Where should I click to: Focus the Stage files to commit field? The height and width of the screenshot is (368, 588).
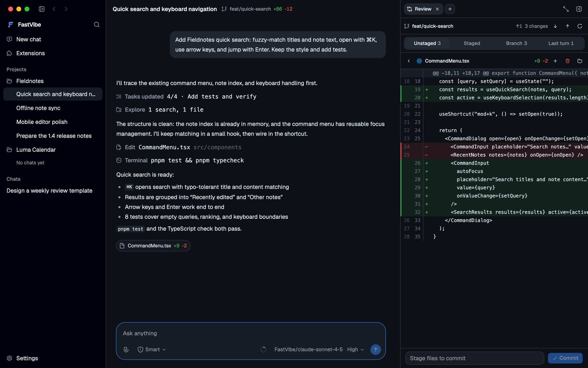click(x=474, y=358)
